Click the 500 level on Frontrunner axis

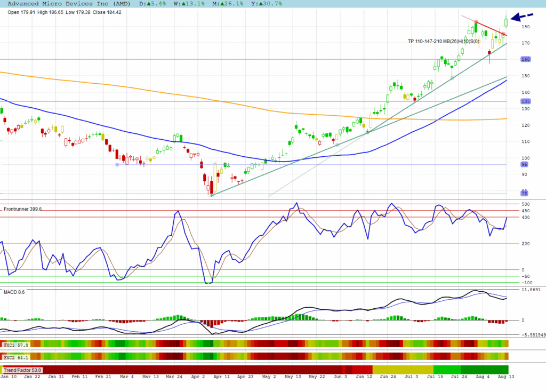tap(526, 204)
